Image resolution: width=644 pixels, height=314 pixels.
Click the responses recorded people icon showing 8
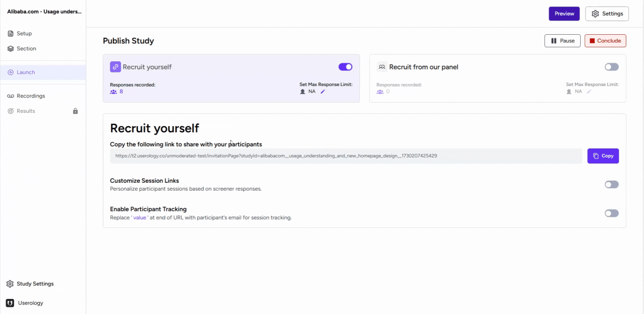113,92
